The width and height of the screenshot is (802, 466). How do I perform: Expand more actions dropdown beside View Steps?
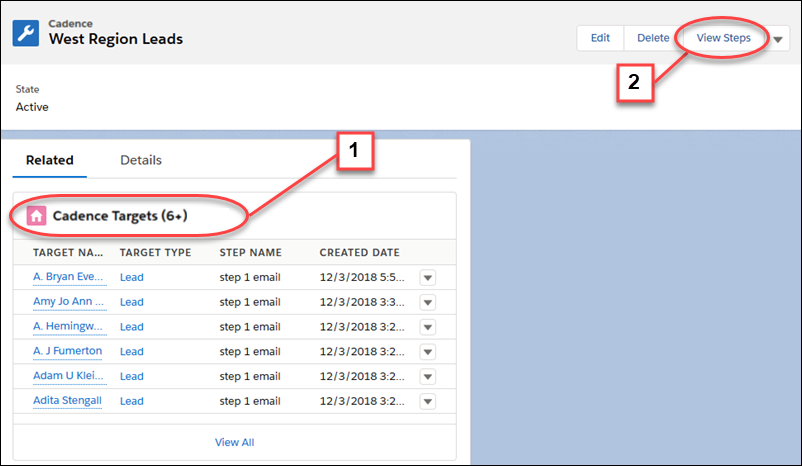(778, 39)
